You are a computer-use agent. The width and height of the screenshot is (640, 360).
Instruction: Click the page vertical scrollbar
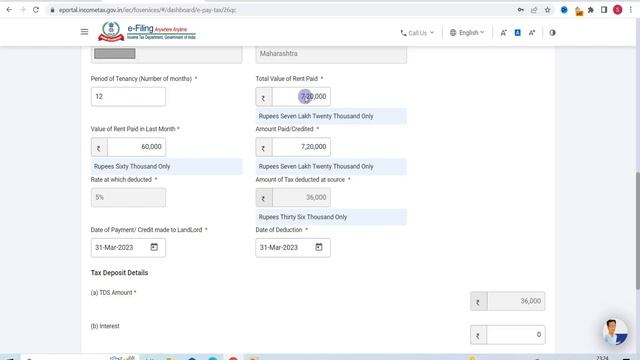click(637, 231)
